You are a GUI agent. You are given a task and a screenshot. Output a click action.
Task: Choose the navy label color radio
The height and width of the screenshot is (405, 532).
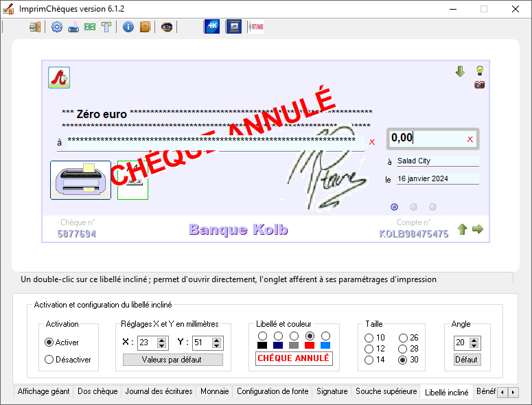(x=278, y=336)
